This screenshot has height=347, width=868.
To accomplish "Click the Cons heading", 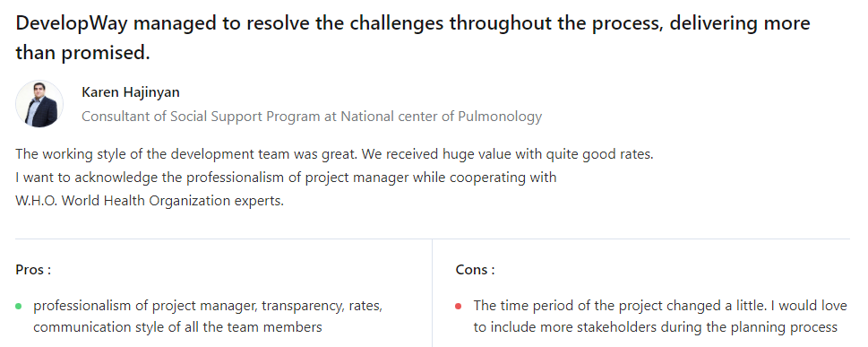I will coord(475,270).
